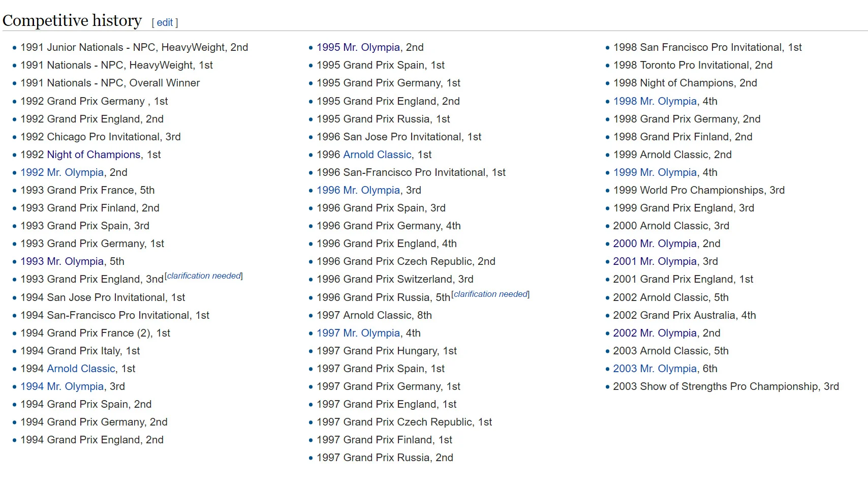Click the edit link beside Competitive history

click(165, 22)
